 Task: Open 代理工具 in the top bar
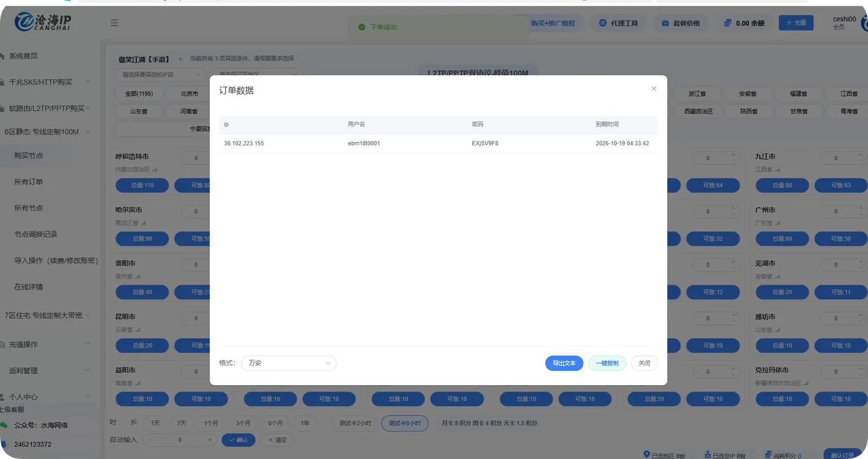(618, 23)
